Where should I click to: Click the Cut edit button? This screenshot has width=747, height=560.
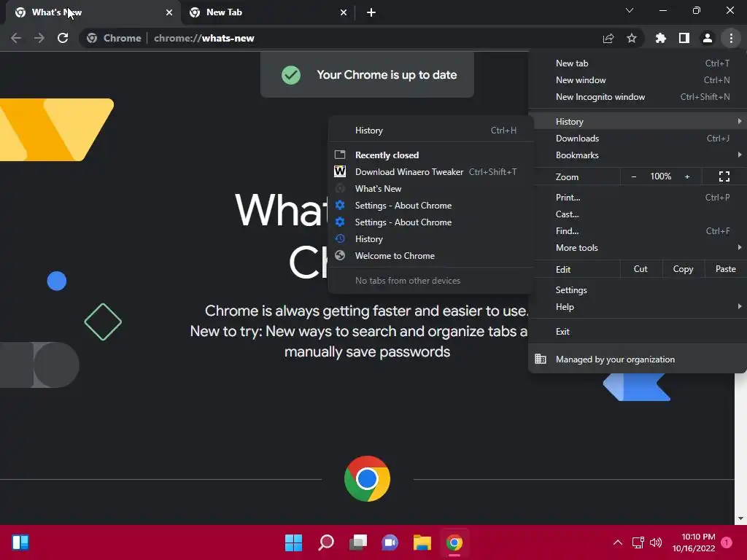[x=640, y=269]
